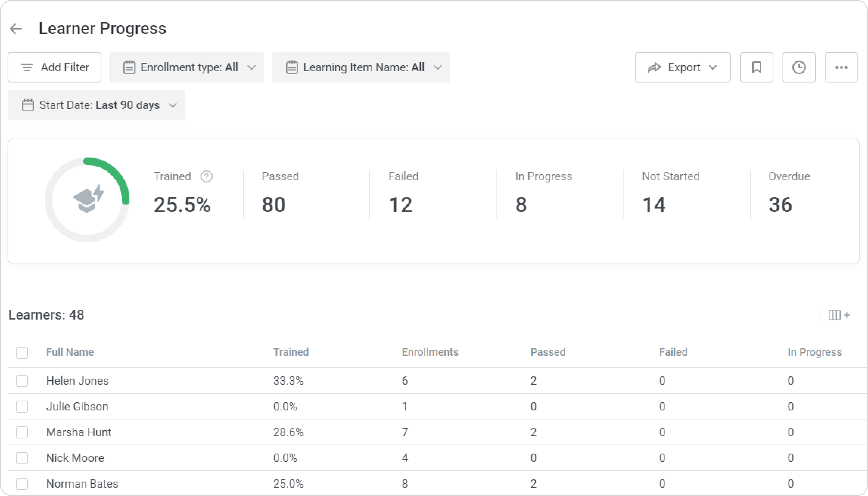
Task: Open the Export button menu
Action: pyautogui.click(x=683, y=67)
